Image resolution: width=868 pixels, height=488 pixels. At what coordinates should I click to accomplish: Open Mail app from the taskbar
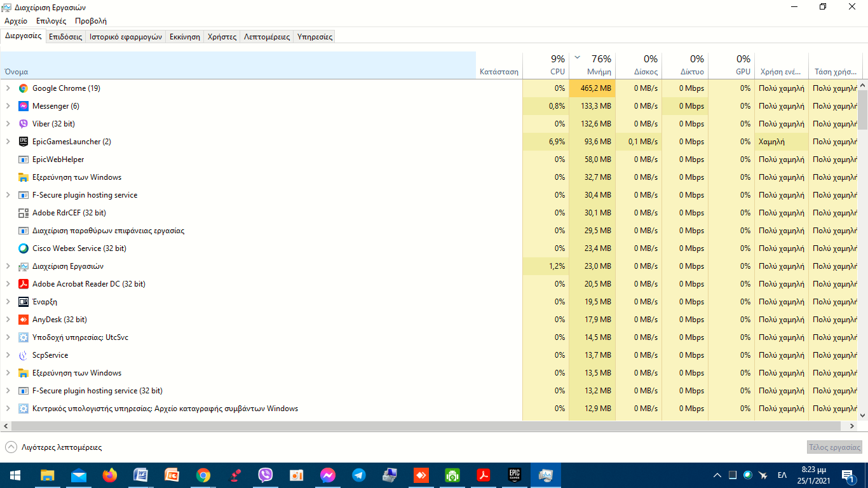79,475
